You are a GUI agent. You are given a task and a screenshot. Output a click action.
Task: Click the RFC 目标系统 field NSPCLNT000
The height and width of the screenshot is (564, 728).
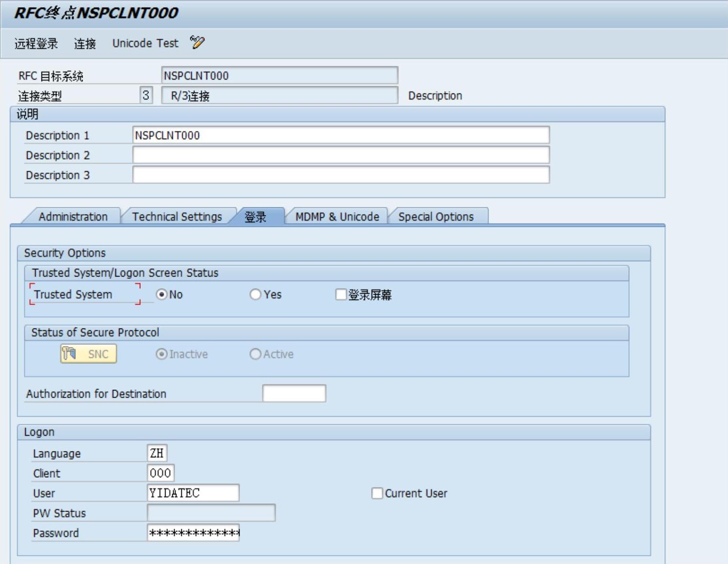tap(280, 75)
